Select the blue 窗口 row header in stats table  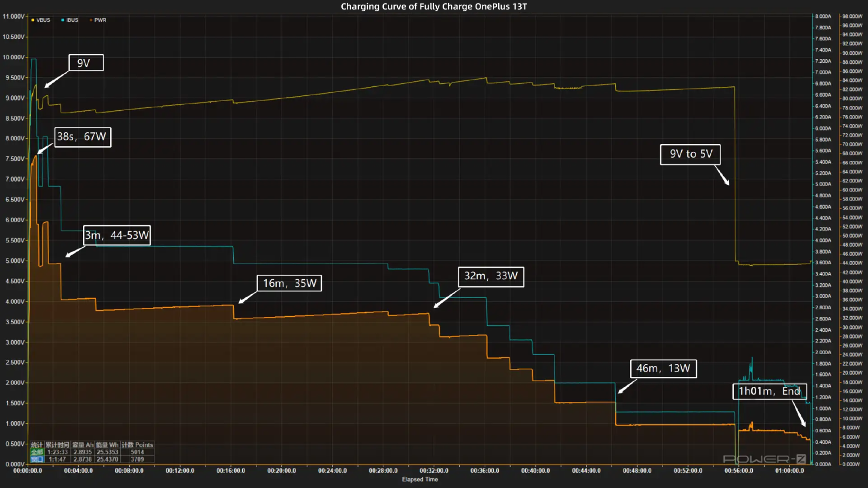(37, 459)
